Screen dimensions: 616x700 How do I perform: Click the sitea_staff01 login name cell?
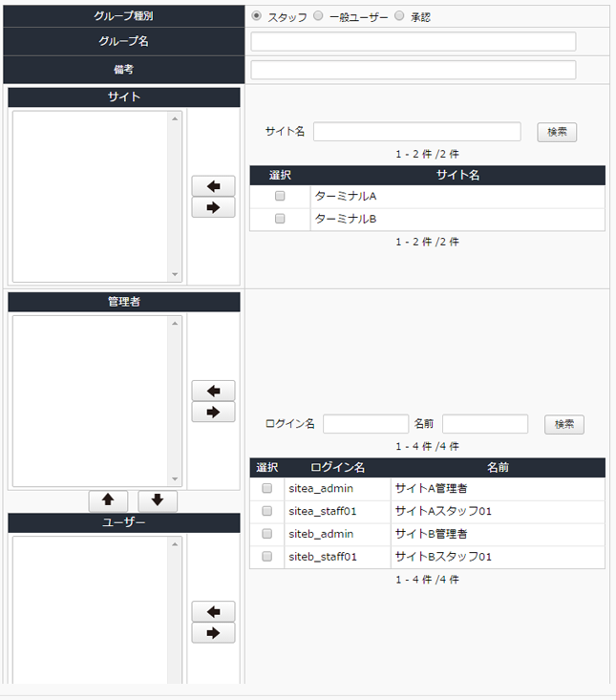point(337,512)
